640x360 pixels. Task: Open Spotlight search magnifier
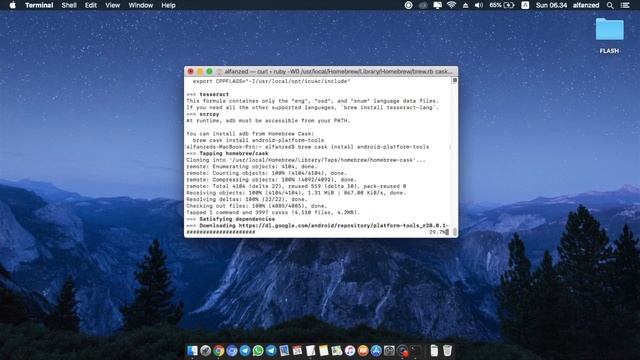tap(610, 5)
